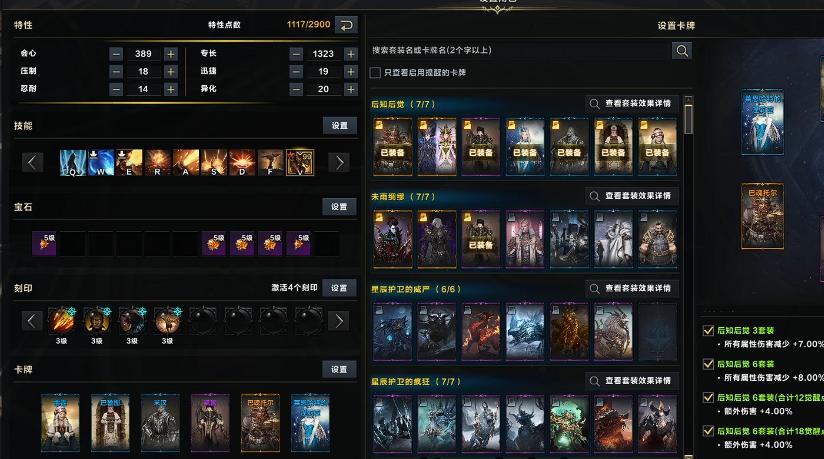Click the card search magnifier icon
Screen dimensions: 824x459
click(x=682, y=50)
